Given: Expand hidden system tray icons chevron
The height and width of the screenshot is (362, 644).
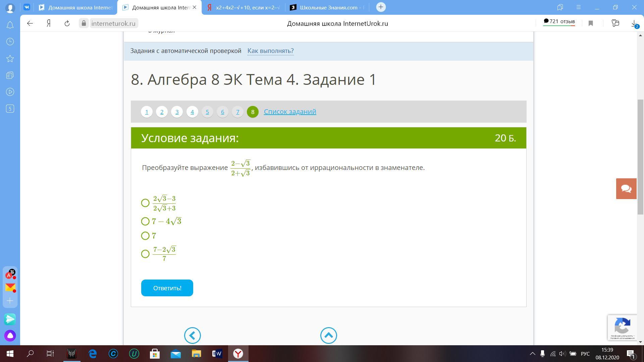Looking at the screenshot, I should tap(532, 354).
